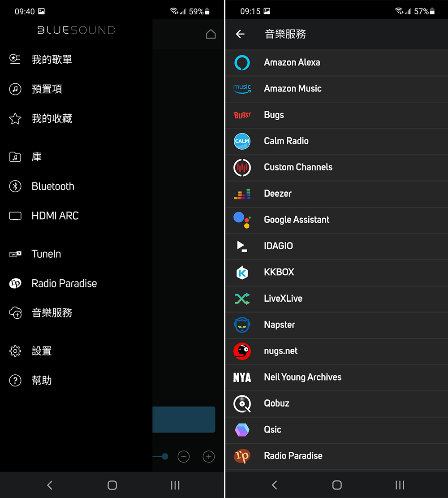Open the Custom Channels waveform icon

point(242,167)
